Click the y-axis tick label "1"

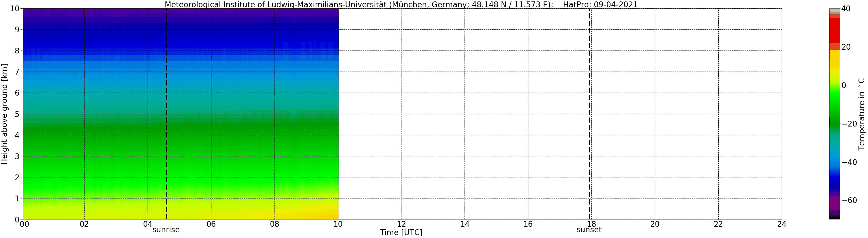pyautogui.click(x=17, y=198)
